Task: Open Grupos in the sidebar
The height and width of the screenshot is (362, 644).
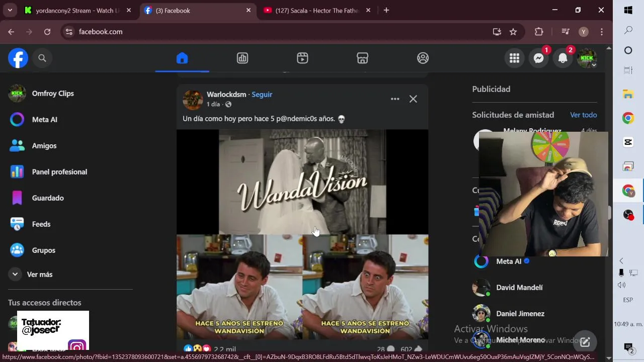Action: tap(70, 250)
